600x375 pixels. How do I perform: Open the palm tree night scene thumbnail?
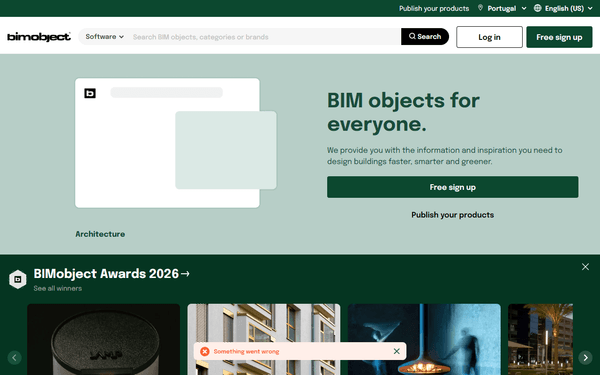540,339
